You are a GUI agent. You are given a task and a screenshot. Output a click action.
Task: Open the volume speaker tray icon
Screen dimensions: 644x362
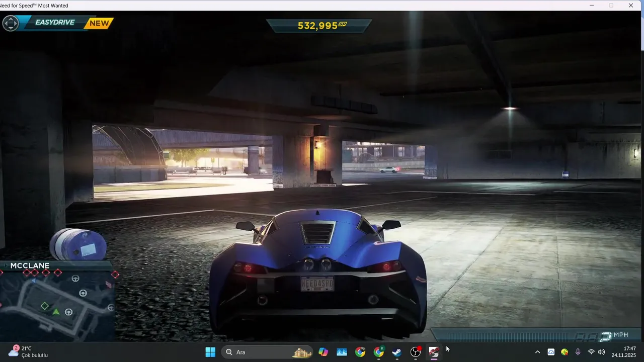(x=601, y=352)
